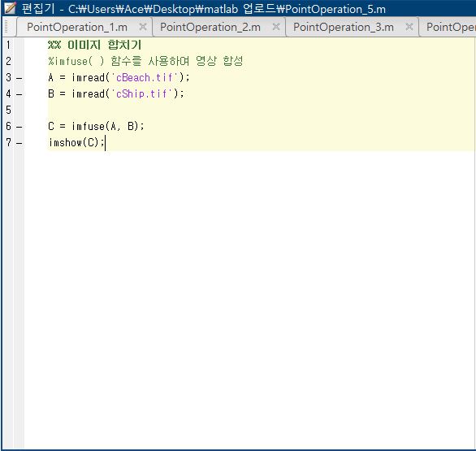Set breakpoint dash on line 4
Screen dimensions: 476x451
19,95
